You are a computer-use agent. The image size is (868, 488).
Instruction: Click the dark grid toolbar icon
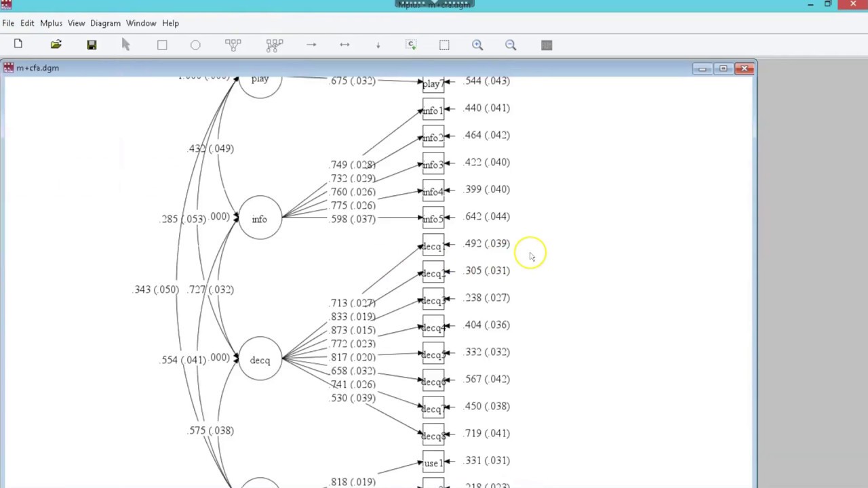(547, 45)
